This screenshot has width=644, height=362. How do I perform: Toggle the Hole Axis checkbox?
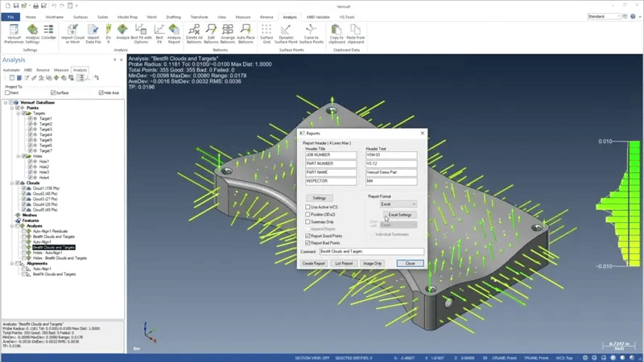101,93
